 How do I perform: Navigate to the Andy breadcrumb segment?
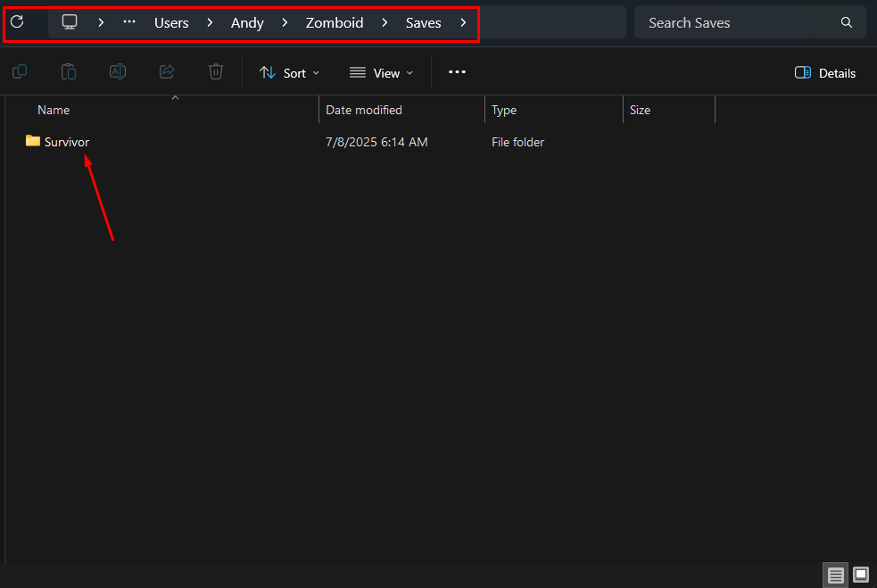247,23
